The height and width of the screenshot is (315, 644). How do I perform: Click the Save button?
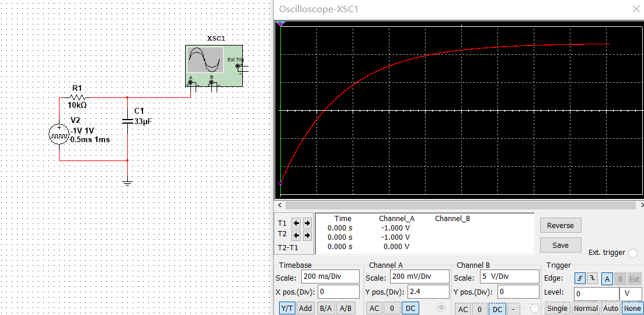coord(560,245)
